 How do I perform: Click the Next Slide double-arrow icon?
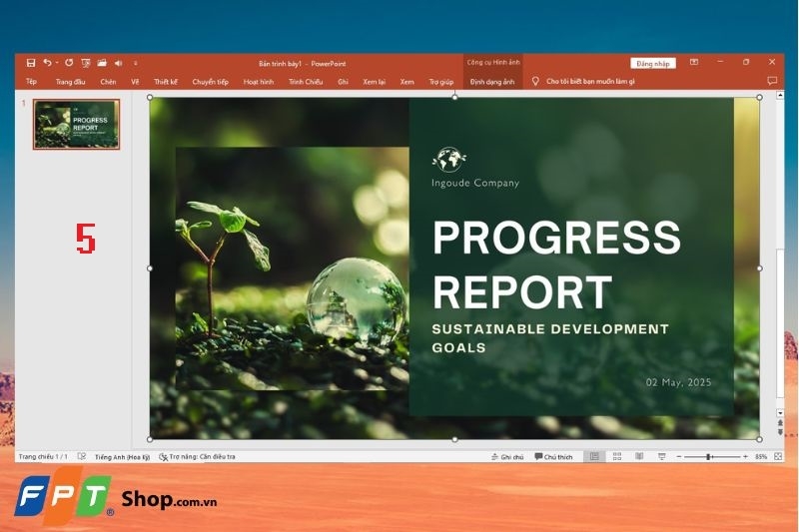coord(780,432)
